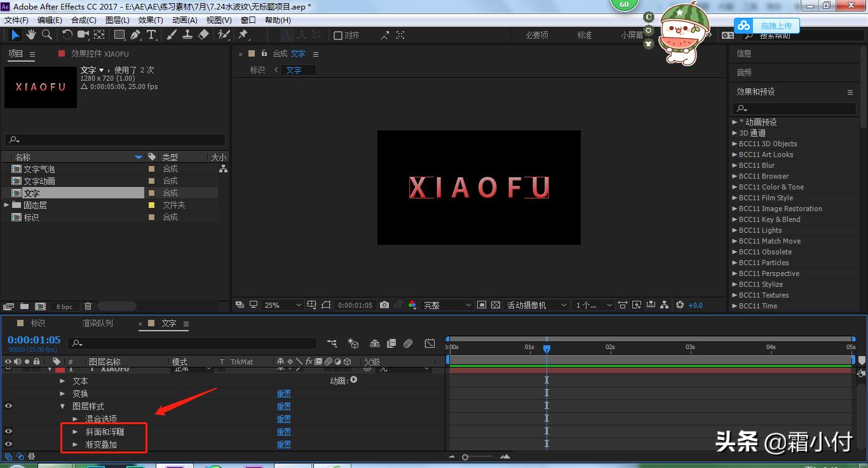Select the Pen tool
The image size is (868, 468).
(135, 35)
